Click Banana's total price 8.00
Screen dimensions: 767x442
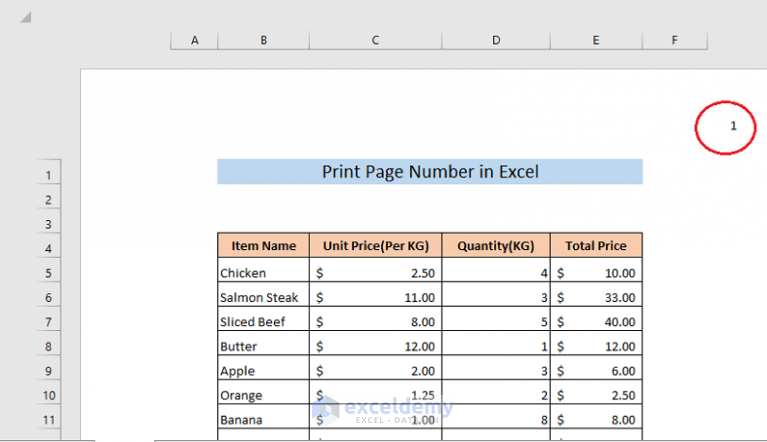(x=596, y=417)
